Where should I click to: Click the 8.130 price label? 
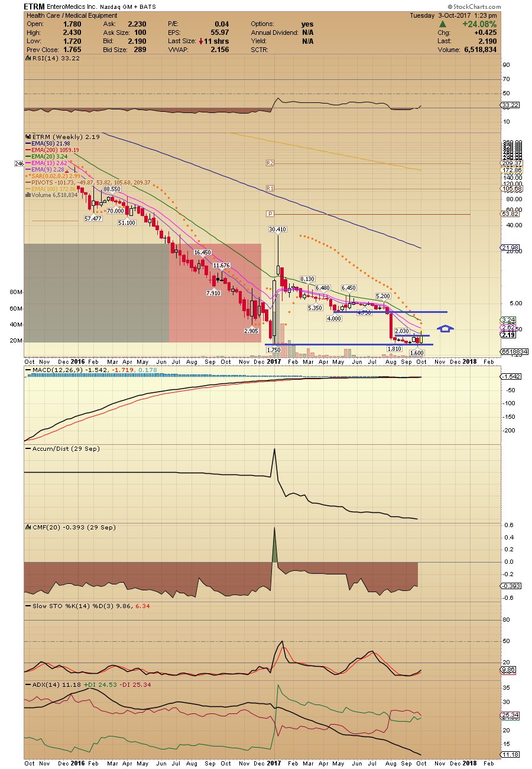[307, 279]
